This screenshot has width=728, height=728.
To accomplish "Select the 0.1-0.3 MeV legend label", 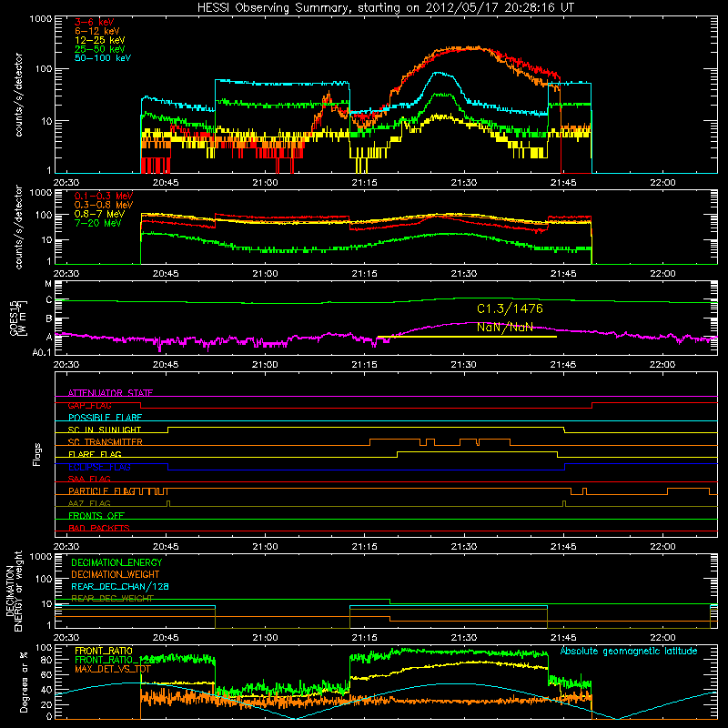I will click(104, 196).
